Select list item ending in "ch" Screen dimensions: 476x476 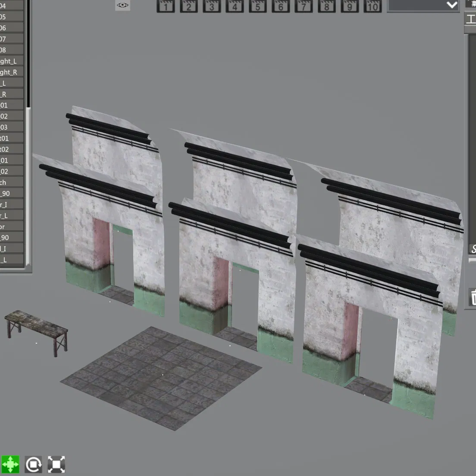[12, 182]
